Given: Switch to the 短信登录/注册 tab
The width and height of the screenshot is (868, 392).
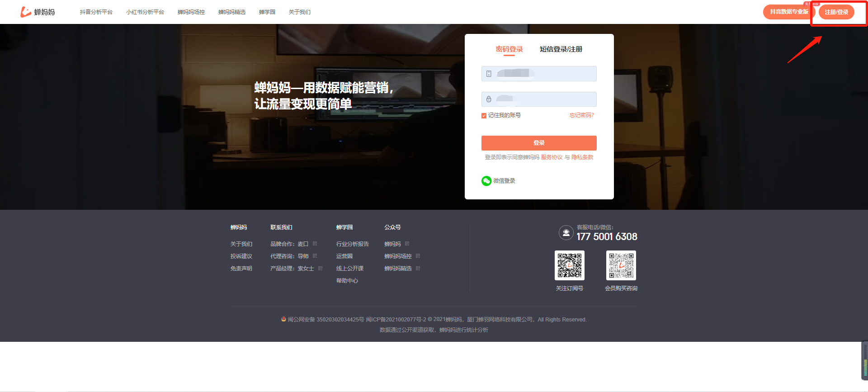Looking at the screenshot, I should coord(561,49).
